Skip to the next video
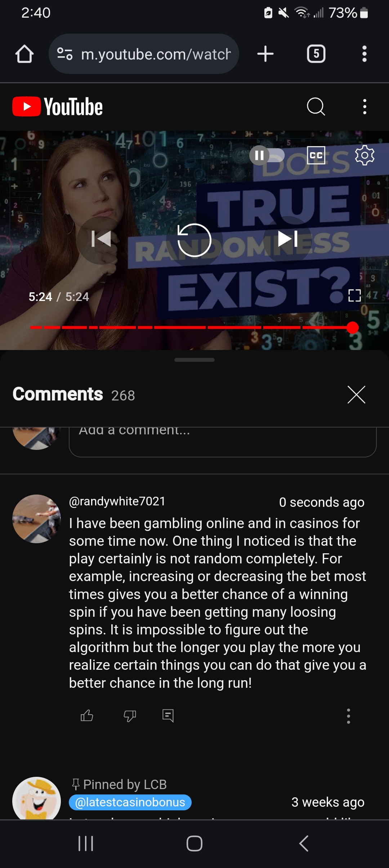The width and height of the screenshot is (389, 868). point(287,239)
